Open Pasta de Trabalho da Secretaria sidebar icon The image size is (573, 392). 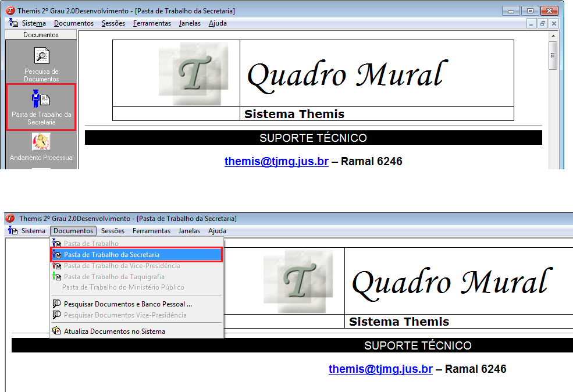click(41, 107)
